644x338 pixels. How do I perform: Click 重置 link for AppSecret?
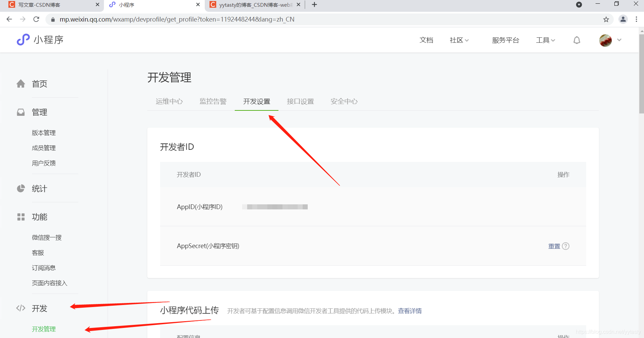pyautogui.click(x=554, y=246)
